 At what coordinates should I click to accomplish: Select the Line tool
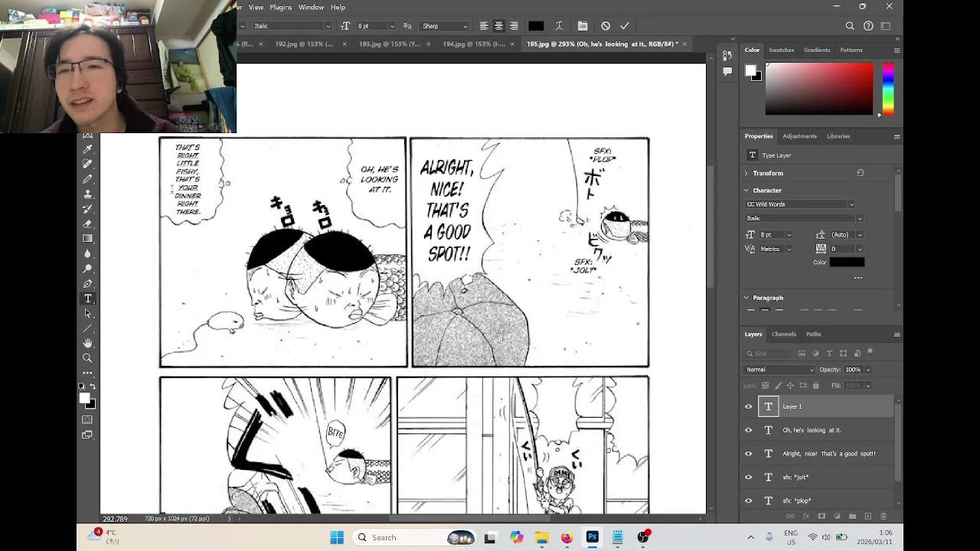pos(88,328)
